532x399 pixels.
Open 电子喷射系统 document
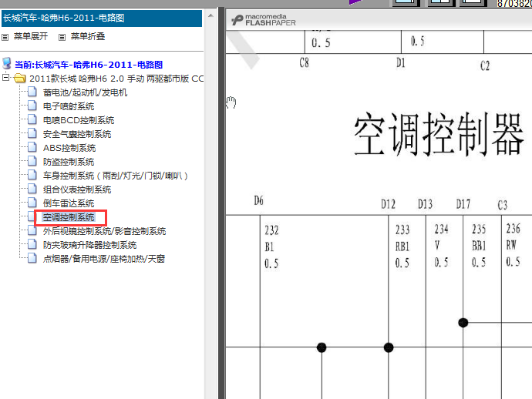69,106
